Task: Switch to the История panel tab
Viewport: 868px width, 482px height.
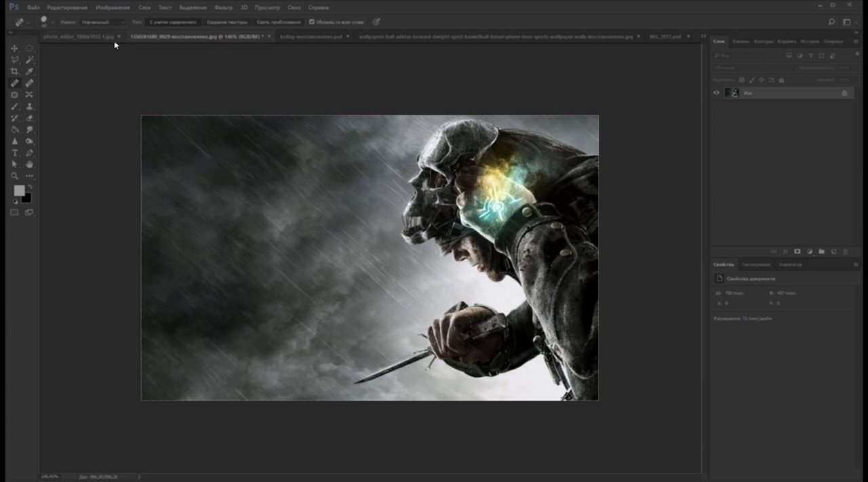Action: click(x=810, y=41)
